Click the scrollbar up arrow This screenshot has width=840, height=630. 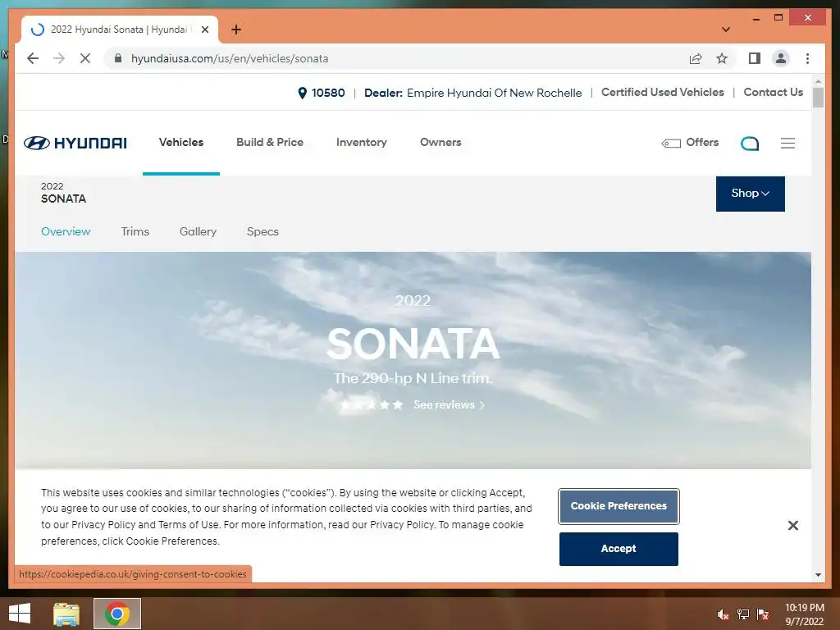(x=818, y=81)
